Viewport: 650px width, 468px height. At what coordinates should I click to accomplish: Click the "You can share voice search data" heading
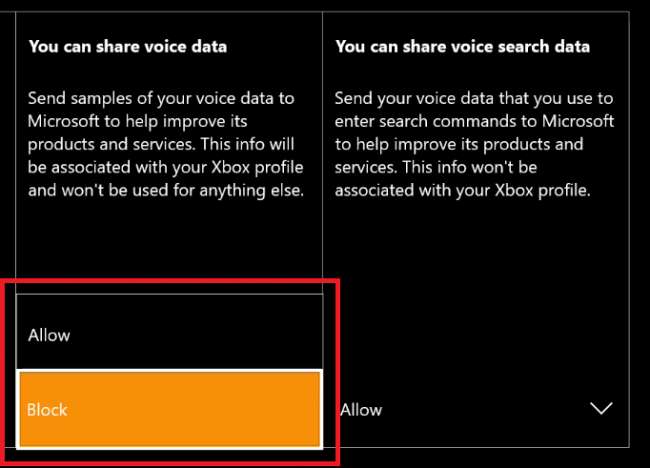click(x=462, y=46)
